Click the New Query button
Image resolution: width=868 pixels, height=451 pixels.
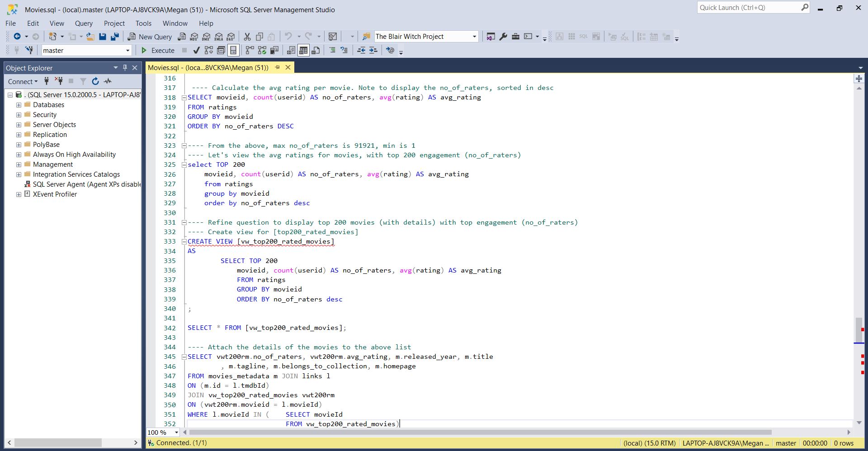(x=150, y=37)
